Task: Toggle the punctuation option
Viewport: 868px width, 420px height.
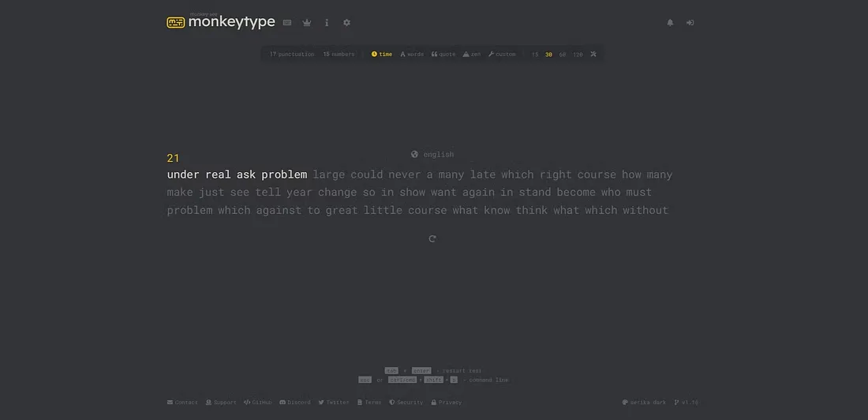Action: [291, 54]
